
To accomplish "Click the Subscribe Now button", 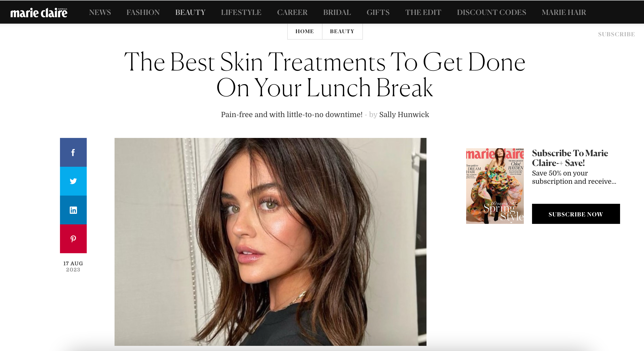I will click(576, 214).
